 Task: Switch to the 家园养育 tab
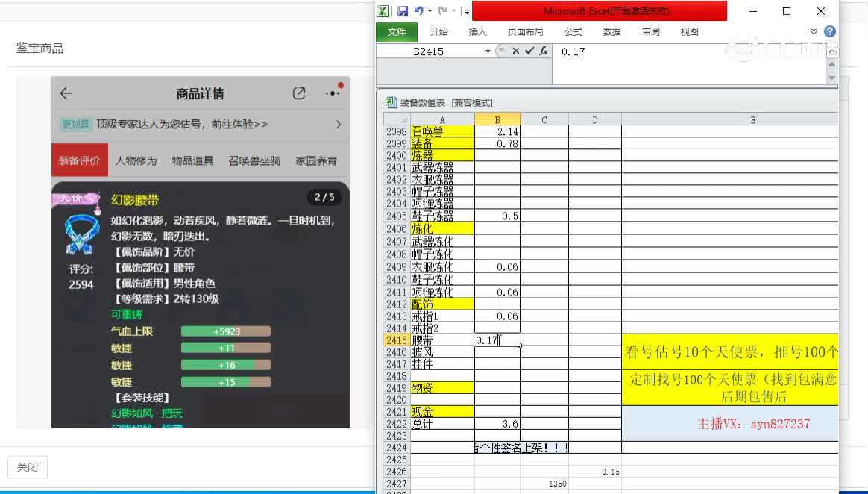316,160
